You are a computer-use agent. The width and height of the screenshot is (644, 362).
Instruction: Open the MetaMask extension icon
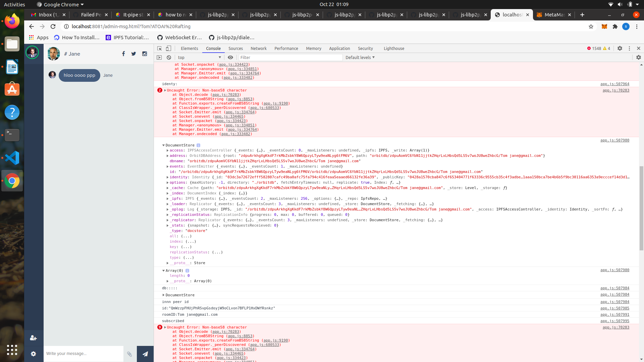[x=604, y=26]
